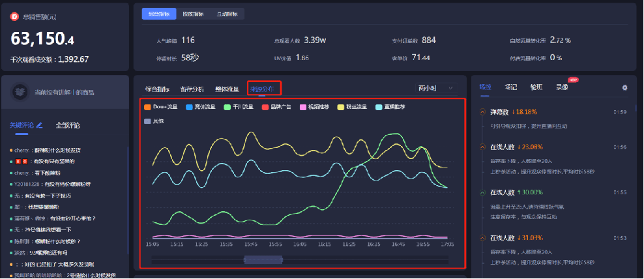
Task: Open the 全部评论 comments tab
Action: coord(68,125)
